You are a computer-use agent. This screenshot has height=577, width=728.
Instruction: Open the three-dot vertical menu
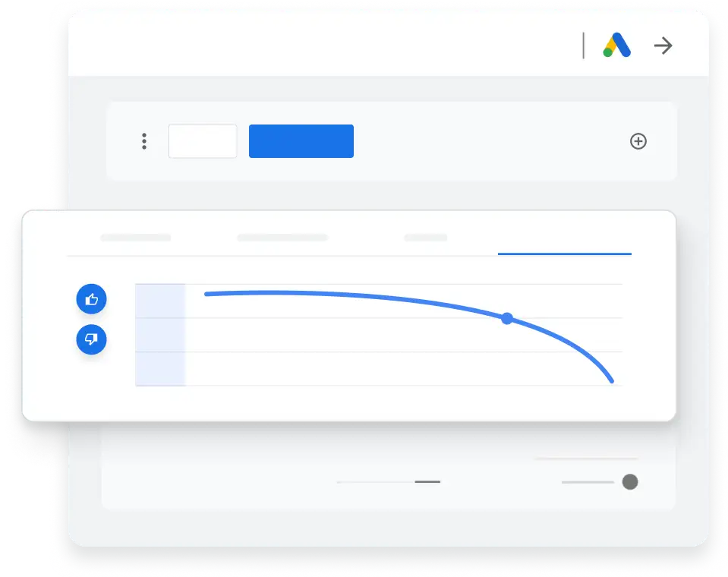(x=144, y=141)
